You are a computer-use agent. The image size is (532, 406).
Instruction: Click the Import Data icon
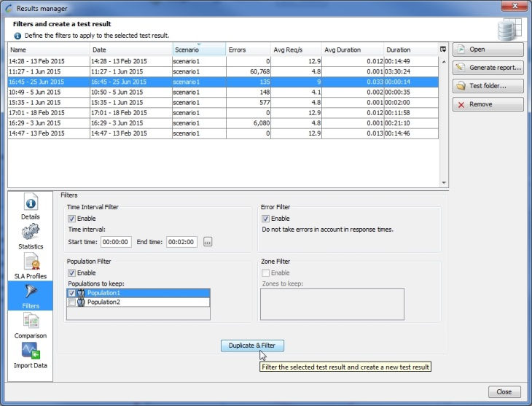click(x=30, y=352)
